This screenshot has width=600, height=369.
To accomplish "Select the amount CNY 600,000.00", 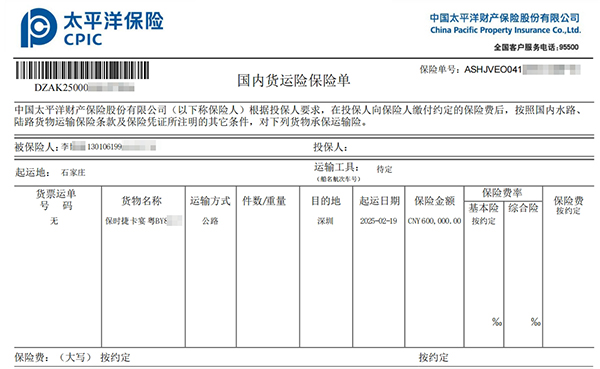I will pyautogui.click(x=434, y=221).
